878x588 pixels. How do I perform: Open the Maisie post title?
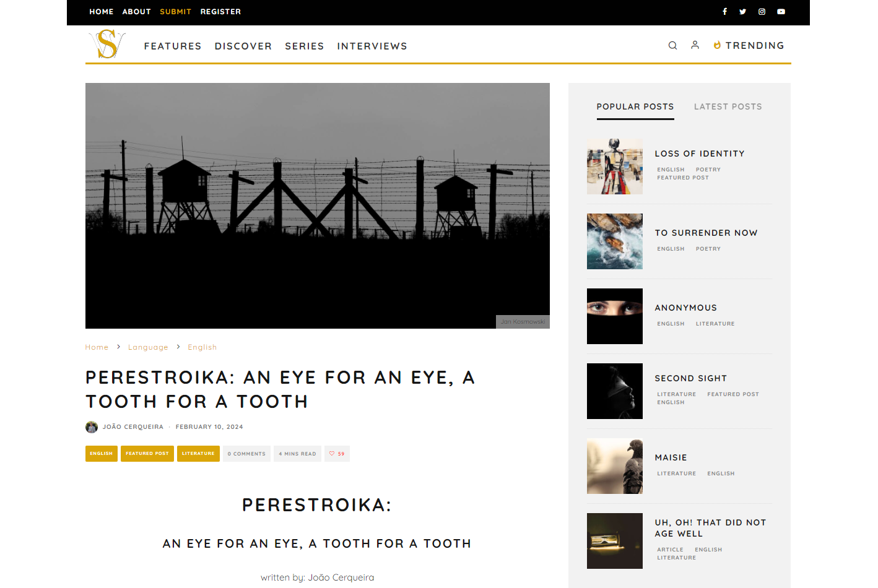[x=671, y=457]
